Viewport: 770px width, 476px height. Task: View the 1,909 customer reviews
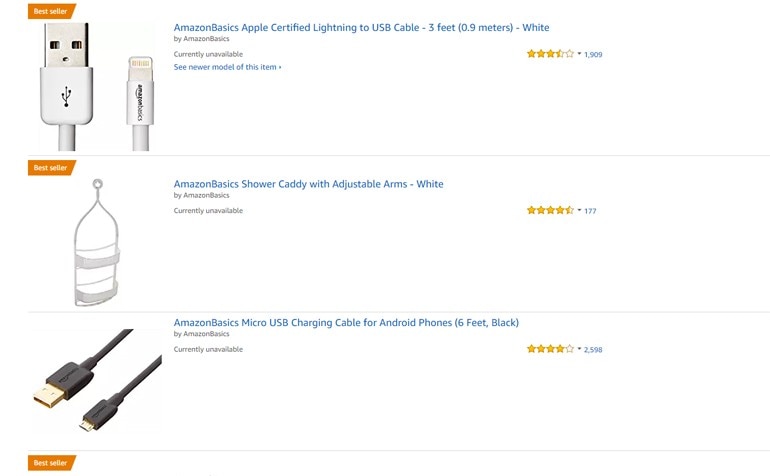click(593, 54)
